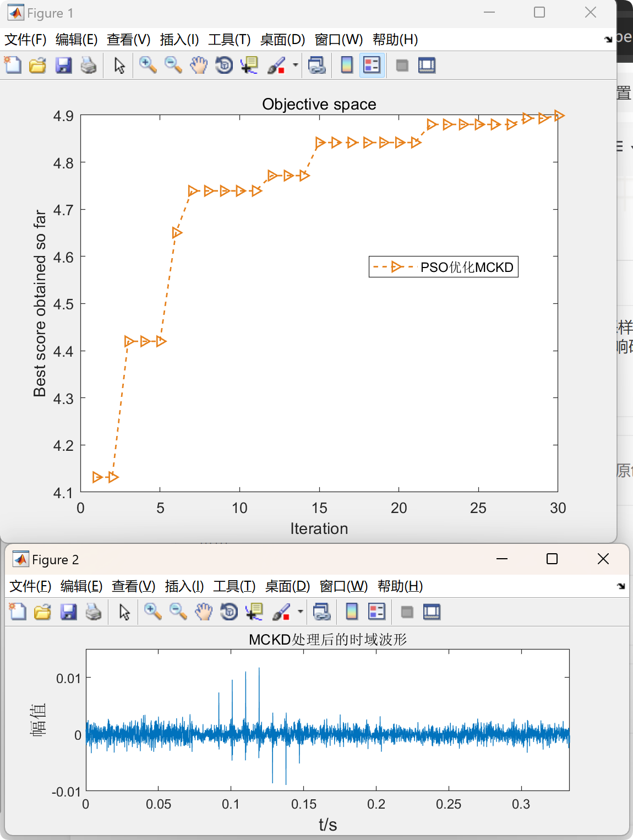Click Save icon in Figure 2 toolbar

tap(68, 612)
